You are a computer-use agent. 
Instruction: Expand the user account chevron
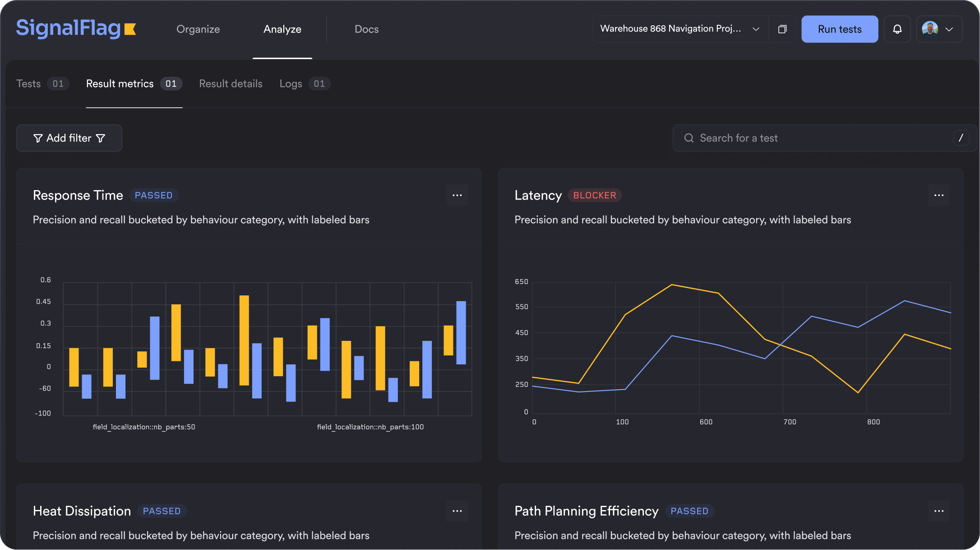point(949,29)
